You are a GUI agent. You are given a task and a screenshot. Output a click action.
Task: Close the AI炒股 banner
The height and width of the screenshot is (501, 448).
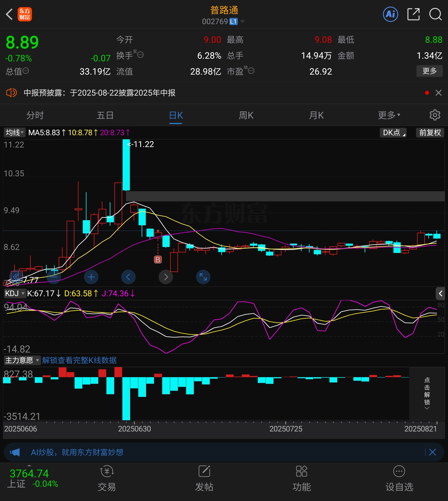(x=433, y=452)
